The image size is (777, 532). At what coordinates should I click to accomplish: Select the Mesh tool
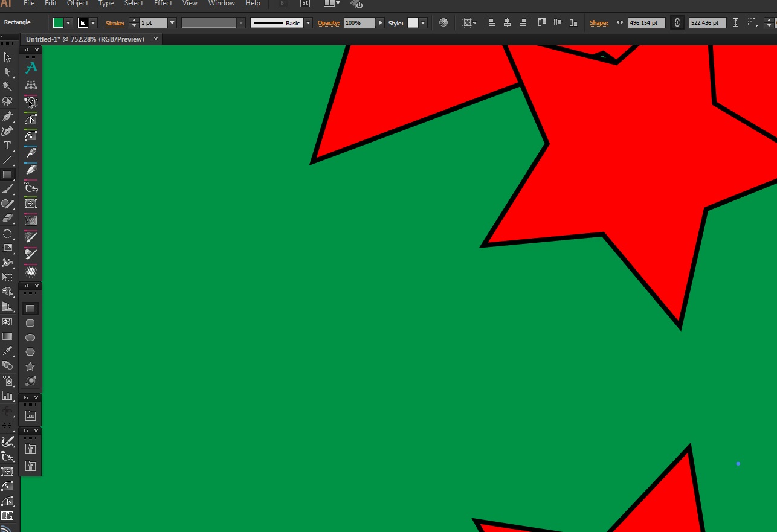point(7,322)
